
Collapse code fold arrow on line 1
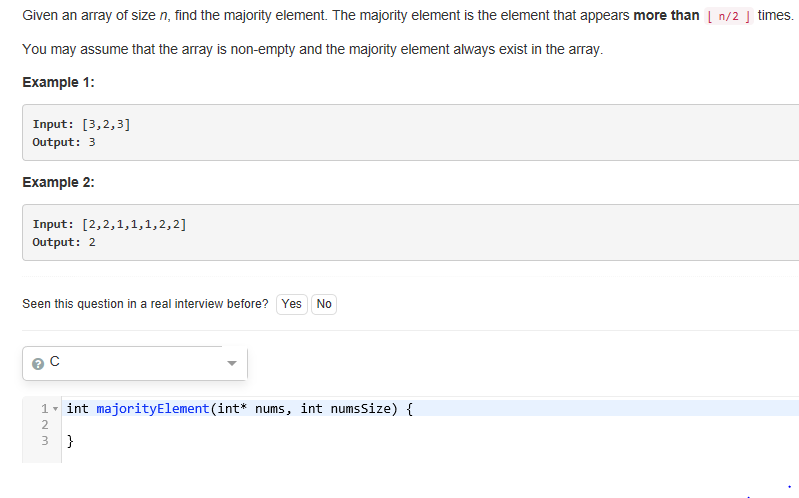click(x=55, y=409)
